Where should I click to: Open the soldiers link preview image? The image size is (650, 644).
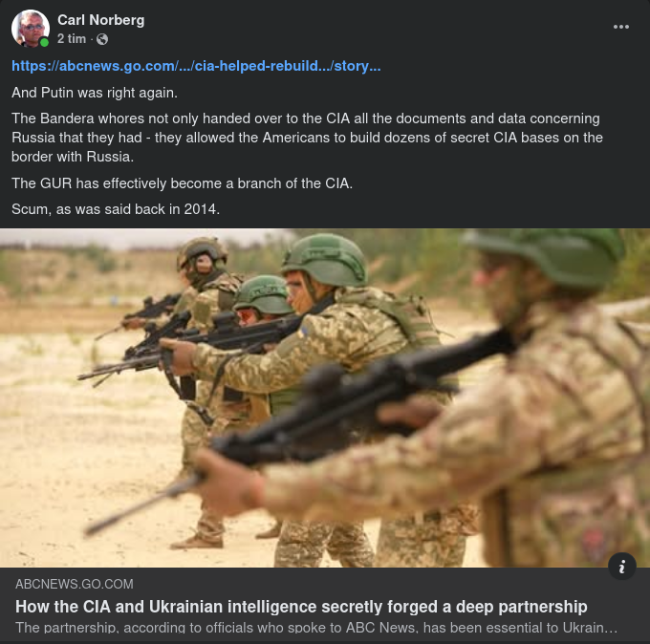(x=325, y=397)
